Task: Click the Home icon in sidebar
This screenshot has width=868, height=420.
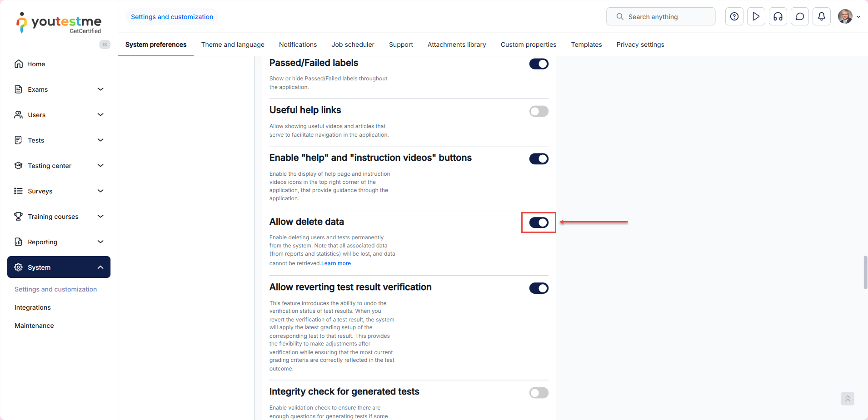Action: point(19,64)
